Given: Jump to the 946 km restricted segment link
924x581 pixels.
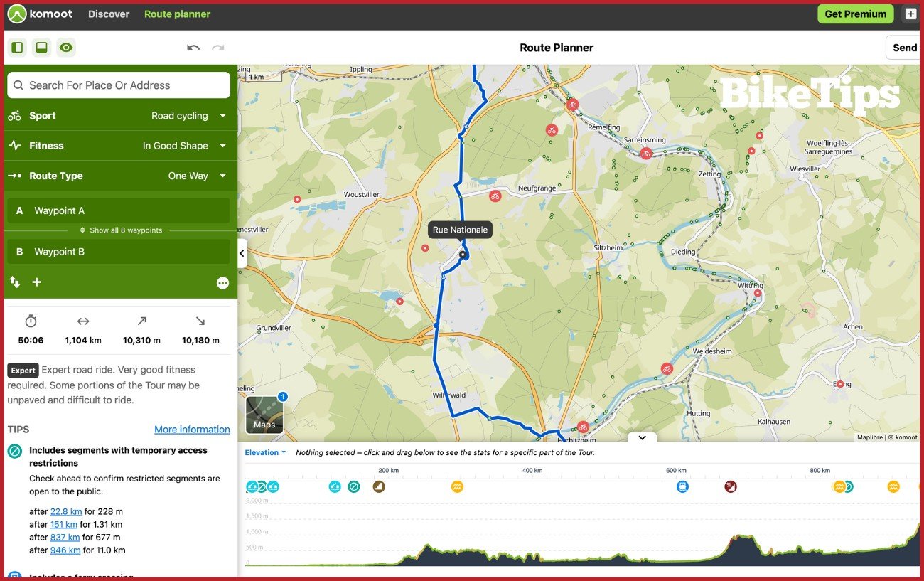Looking at the screenshot, I should pyautogui.click(x=65, y=550).
